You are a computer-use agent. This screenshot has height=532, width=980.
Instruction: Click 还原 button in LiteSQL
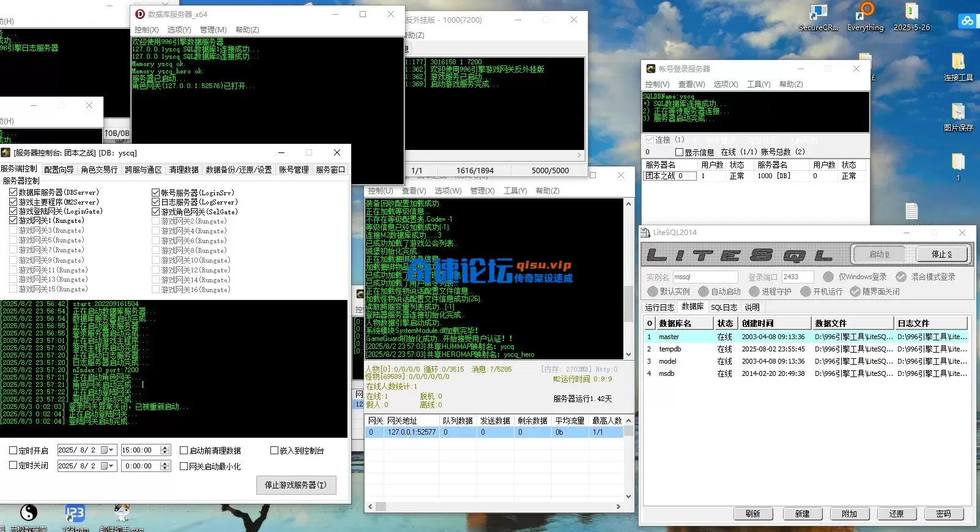[896, 514]
